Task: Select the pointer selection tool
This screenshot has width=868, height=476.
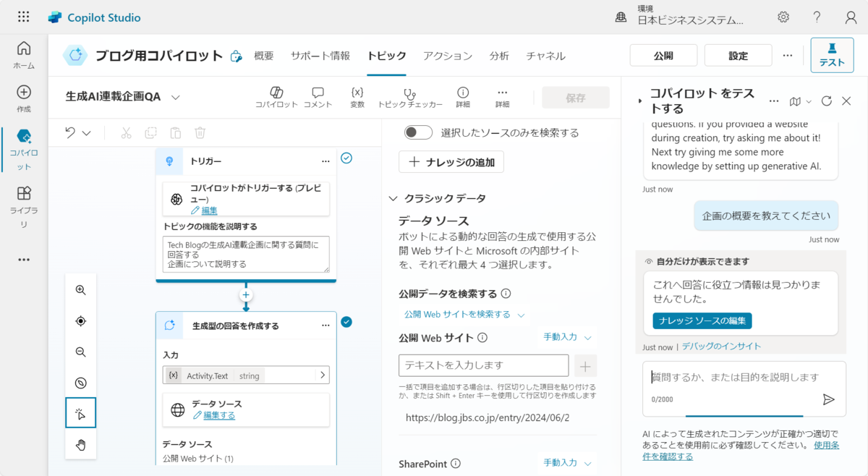Action: [x=80, y=414]
